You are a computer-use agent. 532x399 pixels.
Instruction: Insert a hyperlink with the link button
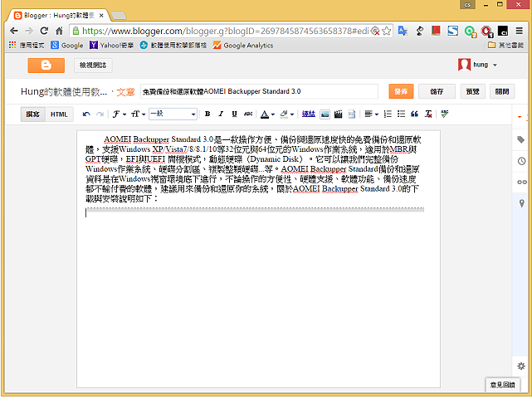(309, 114)
